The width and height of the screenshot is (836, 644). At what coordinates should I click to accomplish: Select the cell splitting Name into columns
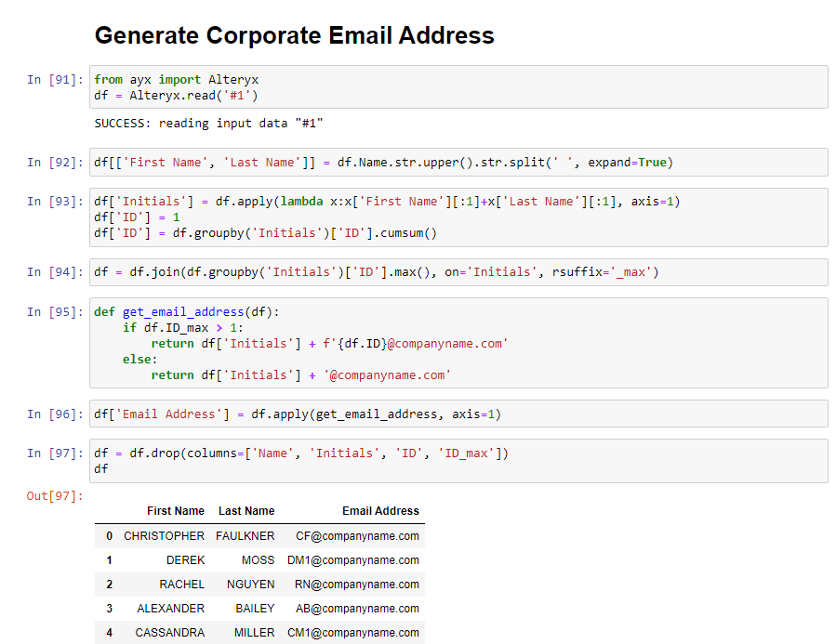[372, 162]
